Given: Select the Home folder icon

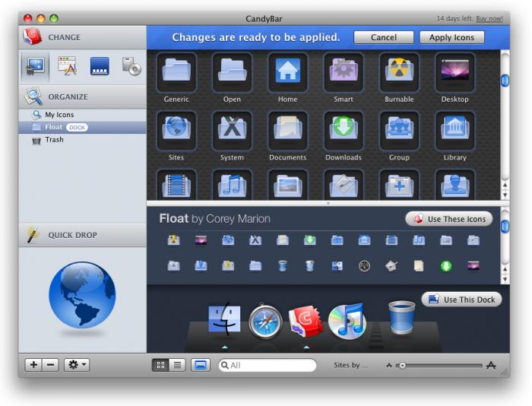Looking at the screenshot, I should [x=288, y=72].
